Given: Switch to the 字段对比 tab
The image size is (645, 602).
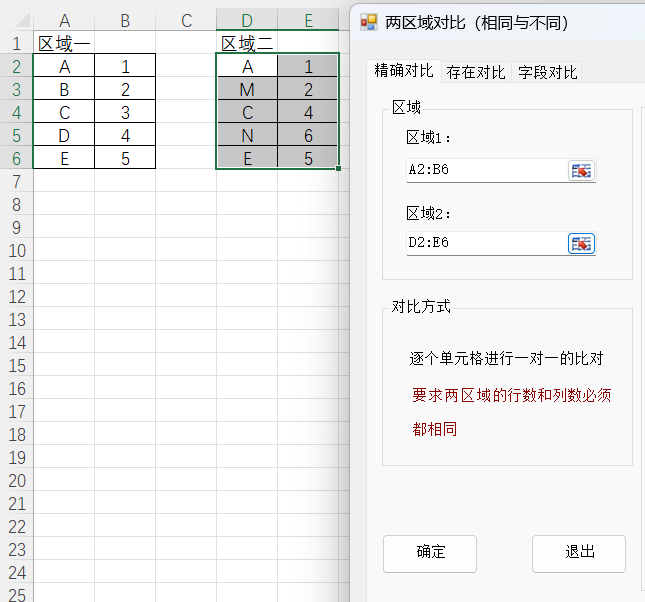Looking at the screenshot, I should (x=547, y=72).
